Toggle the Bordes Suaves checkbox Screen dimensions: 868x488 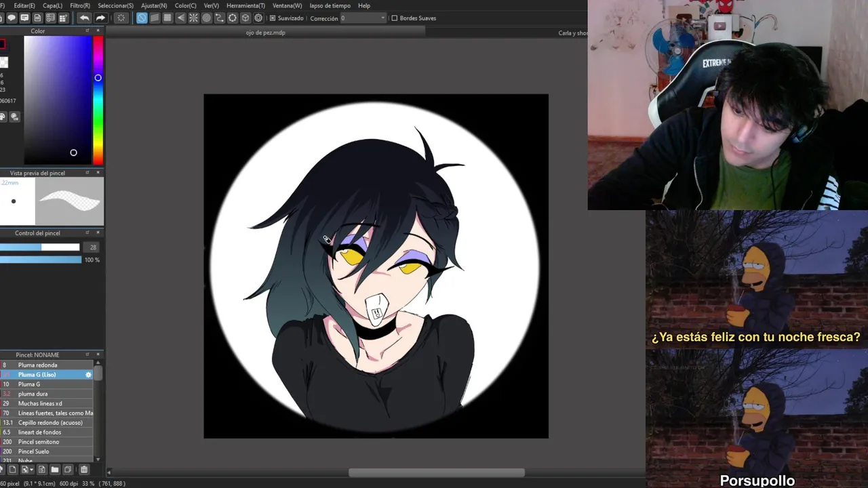tap(394, 18)
